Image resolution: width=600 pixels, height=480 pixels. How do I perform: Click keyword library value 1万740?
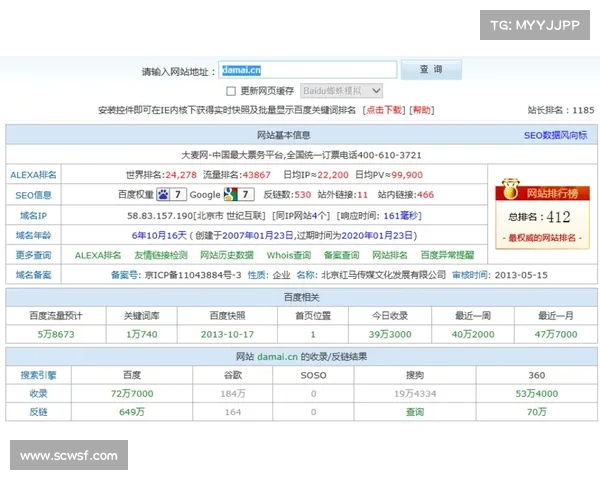142,334
